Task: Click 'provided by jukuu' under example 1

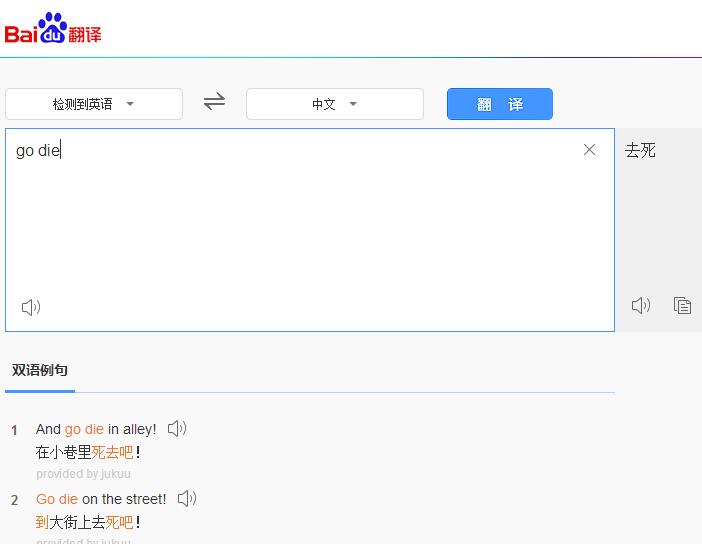Action: point(83,474)
